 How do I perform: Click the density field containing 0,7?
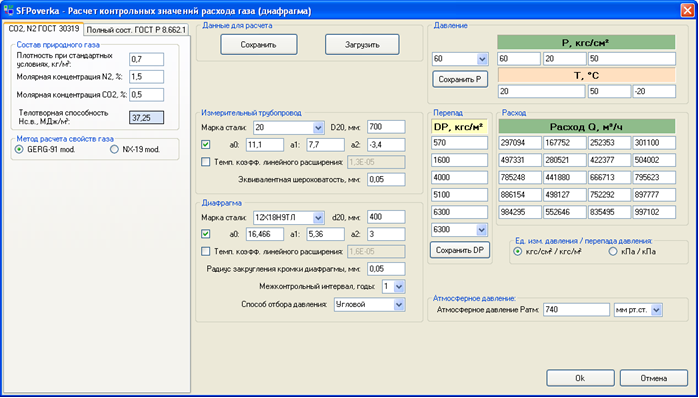(147, 59)
